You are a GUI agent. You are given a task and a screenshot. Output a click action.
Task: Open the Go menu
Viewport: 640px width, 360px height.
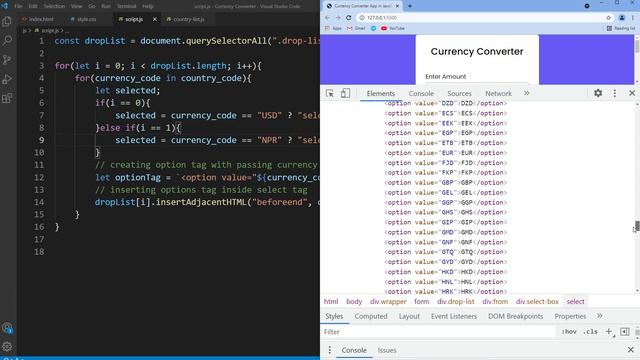[x=92, y=6]
